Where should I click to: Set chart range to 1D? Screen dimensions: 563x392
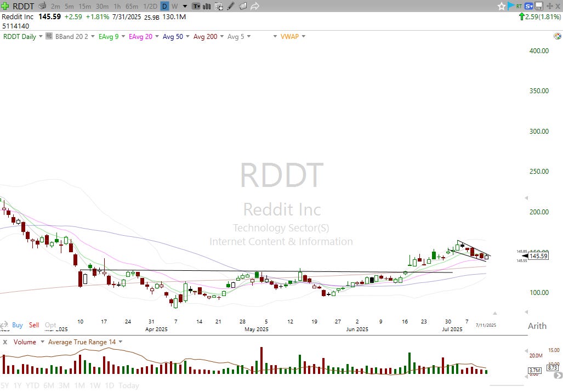click(x=110, y=385)
